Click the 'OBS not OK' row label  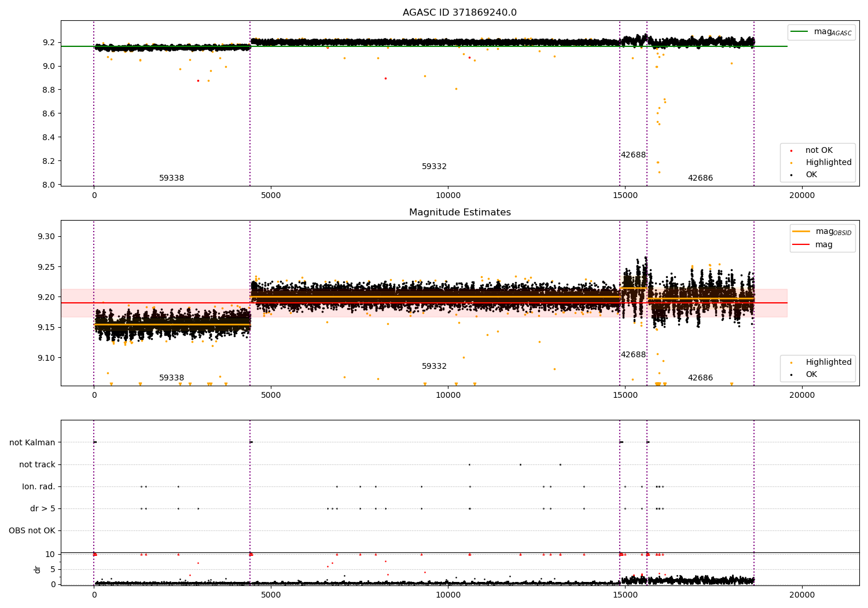[x=32, y=531]
